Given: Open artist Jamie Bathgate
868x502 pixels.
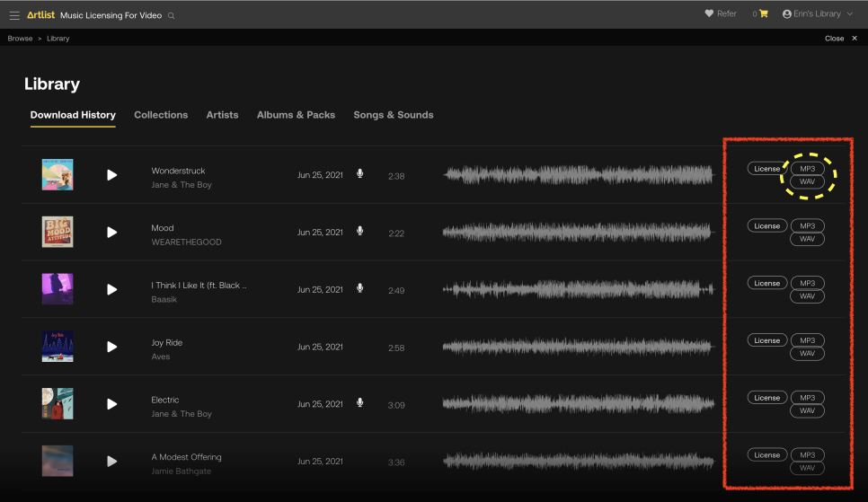Looking at the screenshot, I should tap(181, 471).
